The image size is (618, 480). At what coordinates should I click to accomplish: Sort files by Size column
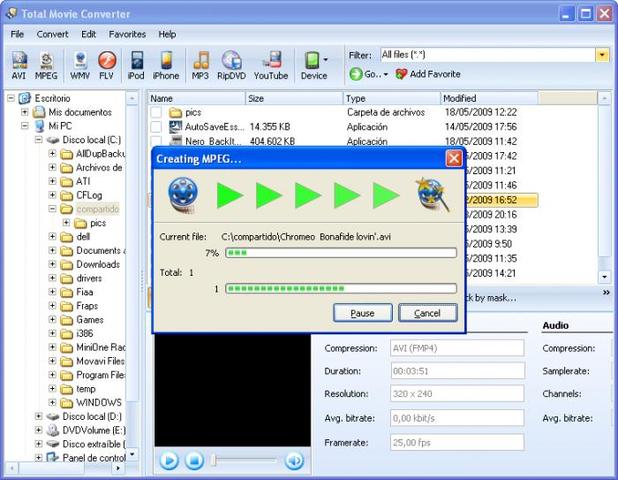[x=294, y=98]
